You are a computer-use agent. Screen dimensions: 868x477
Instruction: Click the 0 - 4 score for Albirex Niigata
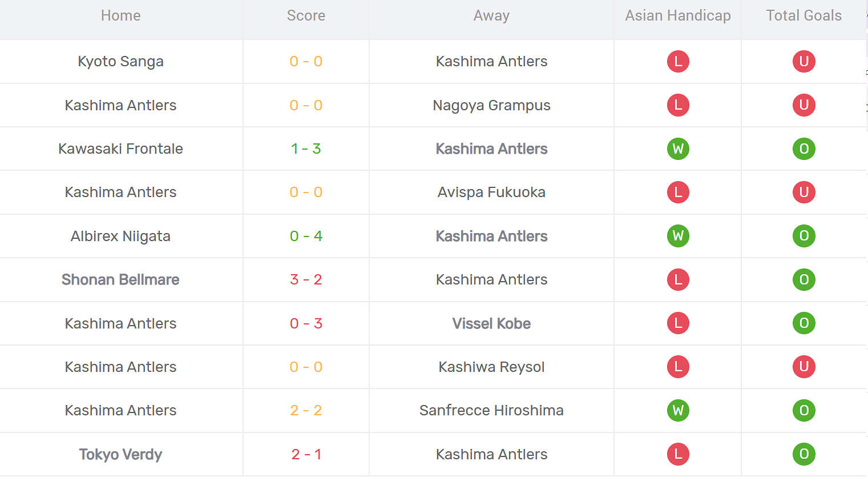(306, 236)
